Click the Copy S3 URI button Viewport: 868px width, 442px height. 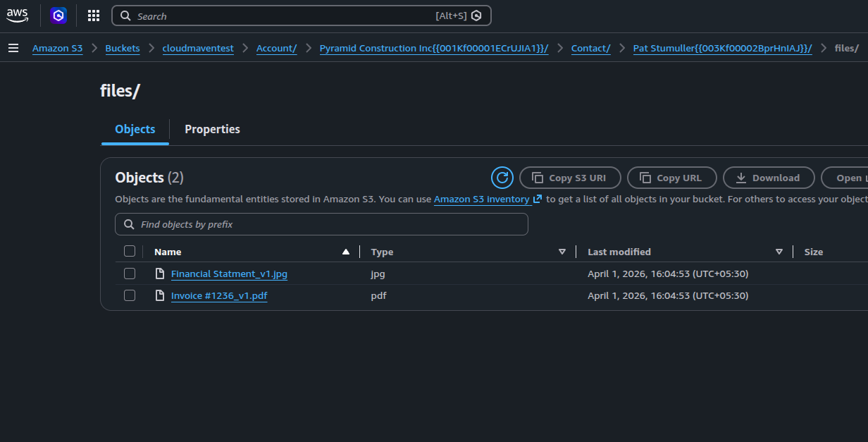[571, 178]
